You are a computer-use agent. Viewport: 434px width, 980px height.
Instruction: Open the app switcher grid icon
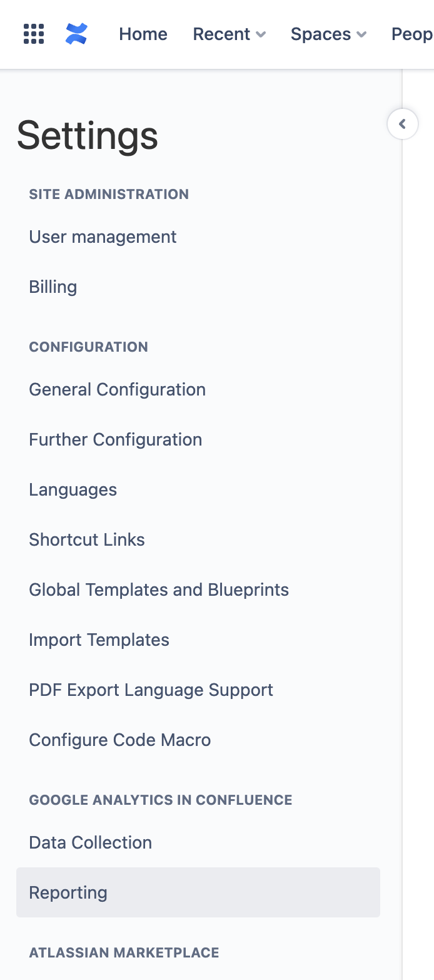tap(34, 34)
